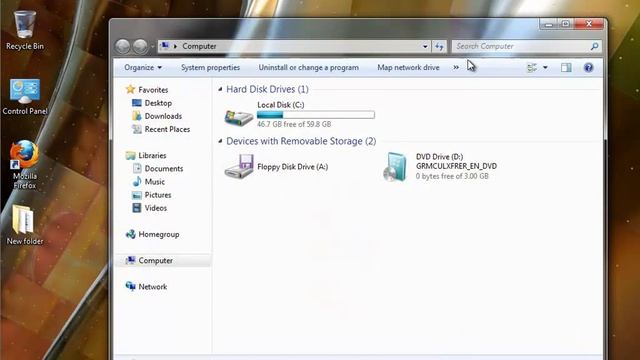Click the Change your view icon
This screenshot has width=640, height=360.
pyautogui.click(x=532, y=68)
